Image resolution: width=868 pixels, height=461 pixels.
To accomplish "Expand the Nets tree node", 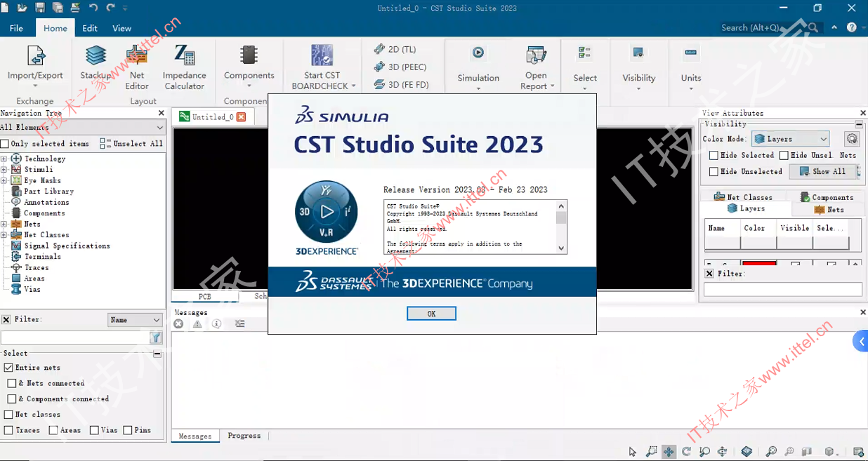I will pyautogui.click(x=4, y=224).
